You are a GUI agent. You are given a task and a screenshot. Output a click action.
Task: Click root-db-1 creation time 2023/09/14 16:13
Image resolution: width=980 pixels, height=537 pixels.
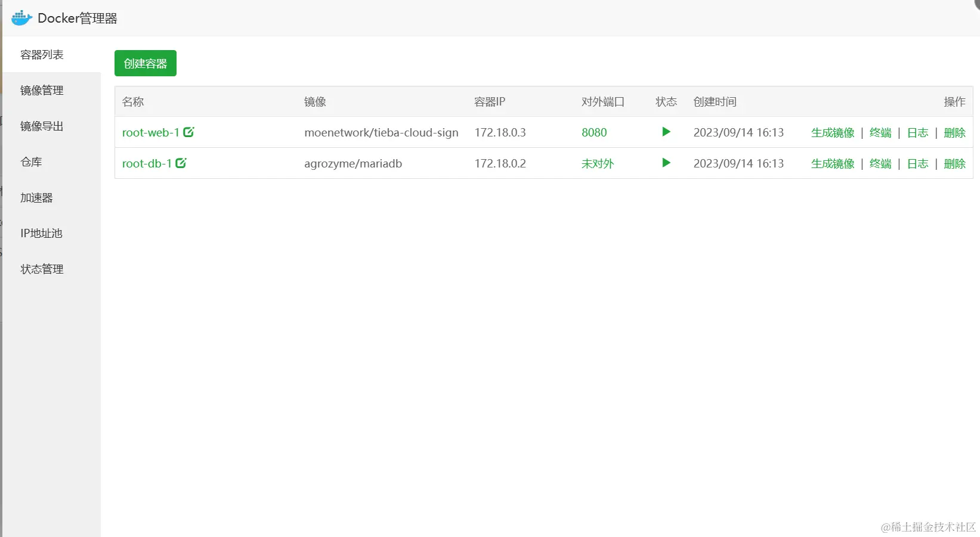738,163
